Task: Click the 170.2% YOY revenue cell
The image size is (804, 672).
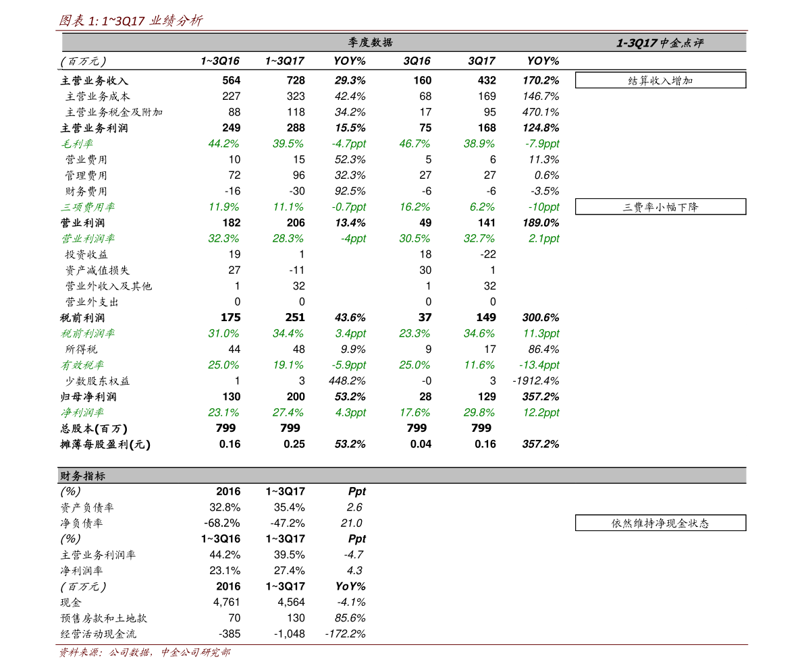Action: (541, 80)
